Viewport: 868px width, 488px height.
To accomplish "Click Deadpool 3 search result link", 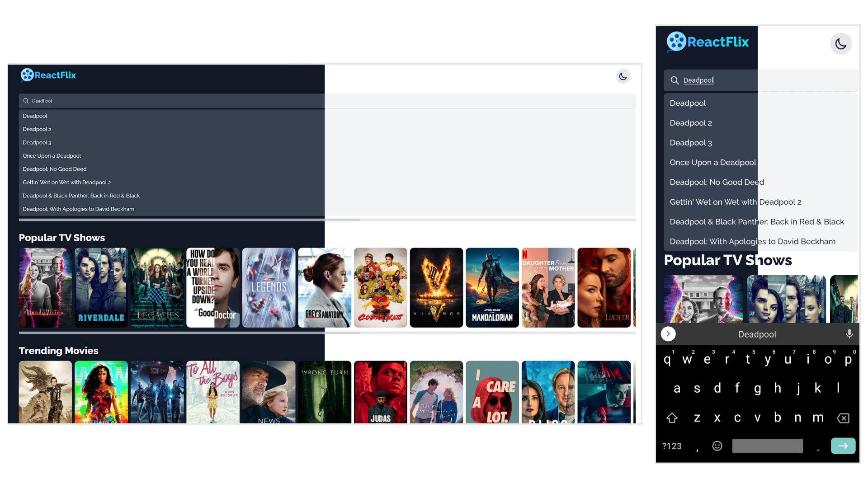I will [36, 142].
